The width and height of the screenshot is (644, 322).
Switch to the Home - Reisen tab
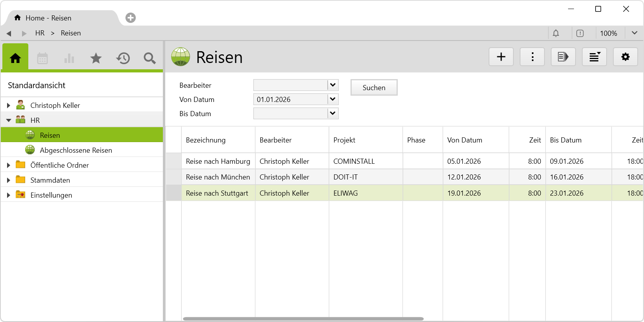point(48,18)
